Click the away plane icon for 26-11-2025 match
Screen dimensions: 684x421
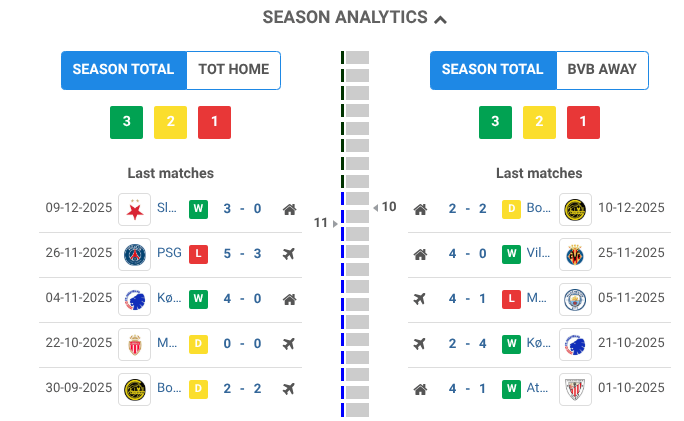click(289, 254)
